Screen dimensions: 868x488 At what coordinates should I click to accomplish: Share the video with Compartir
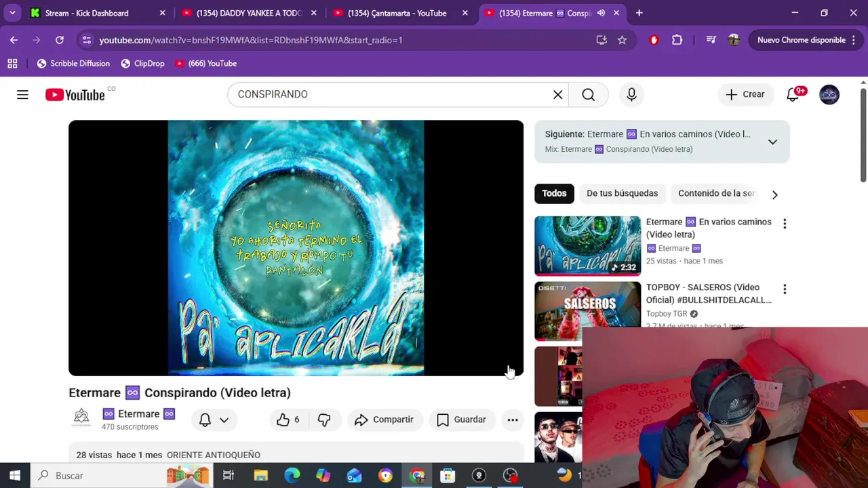(x=384, y=420)
